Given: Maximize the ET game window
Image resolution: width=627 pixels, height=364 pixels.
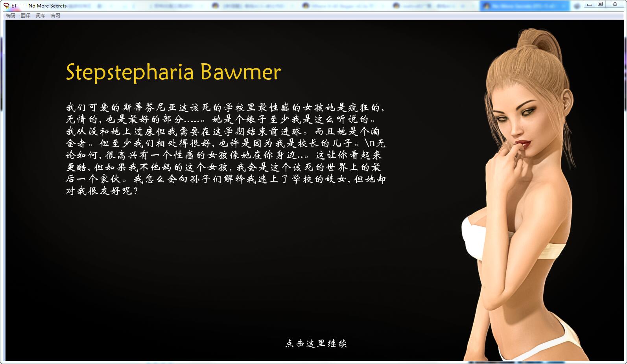Looking at the screenshot, I should pos(600,5).
